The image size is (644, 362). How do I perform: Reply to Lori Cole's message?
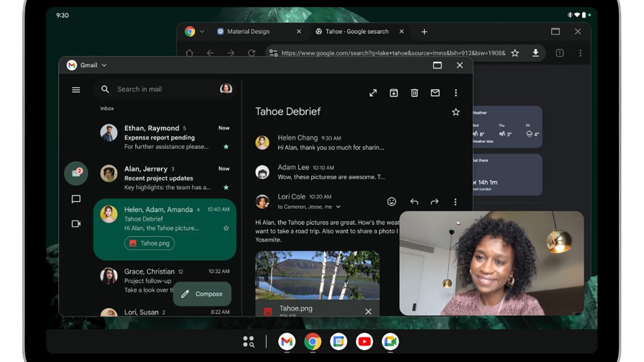click(414, 202)
